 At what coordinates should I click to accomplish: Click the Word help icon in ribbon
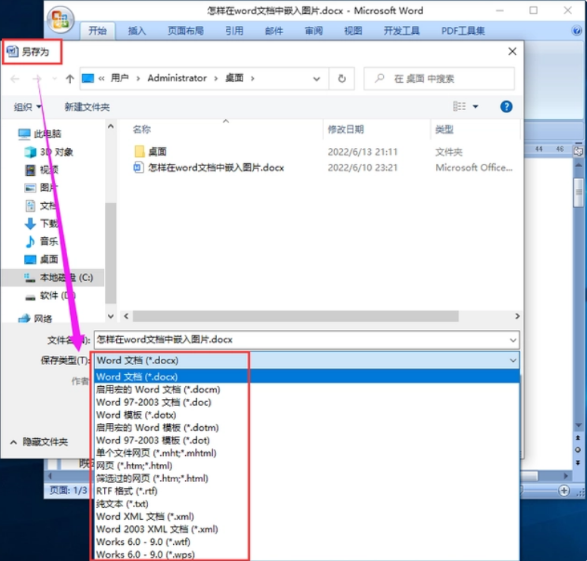(x=577, y=30)
